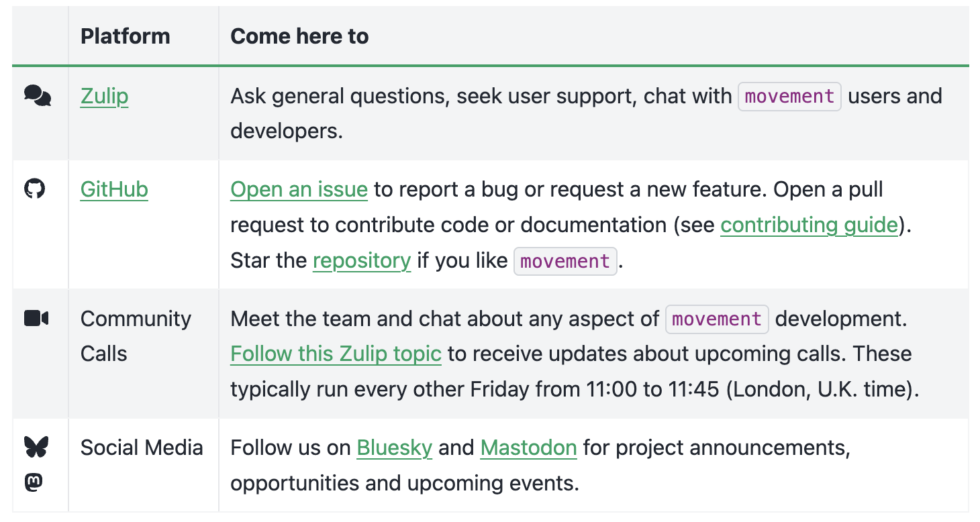Open the contributing guide link
980x522 pixels.
tap(809, 225)
